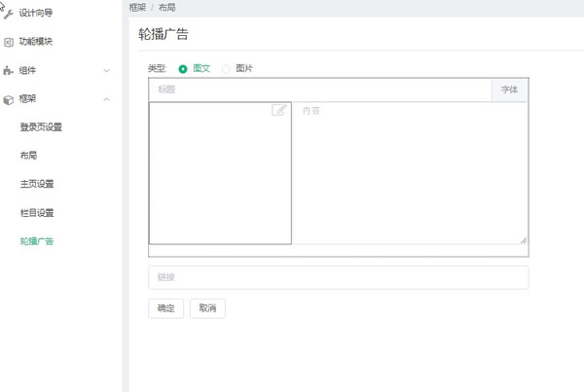This screenshot has width=584, height=392.
Task: Click the 标题 input field
Action: pos(321,89)
